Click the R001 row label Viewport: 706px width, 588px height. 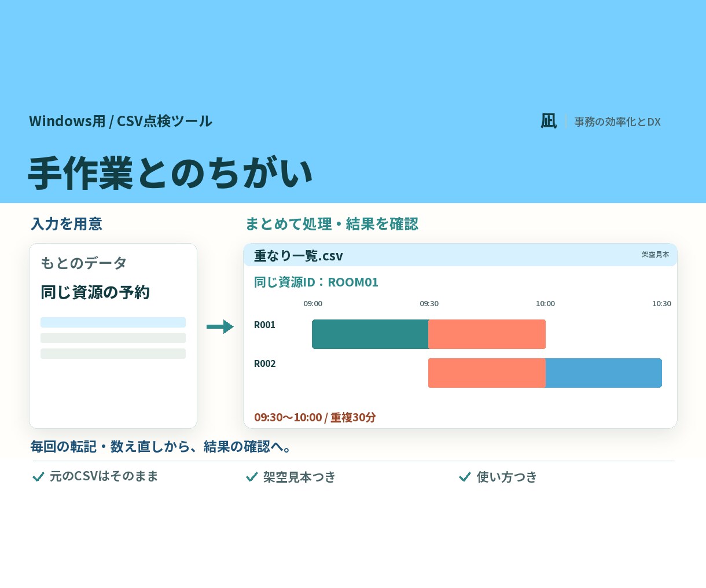[x=264, y=325]
